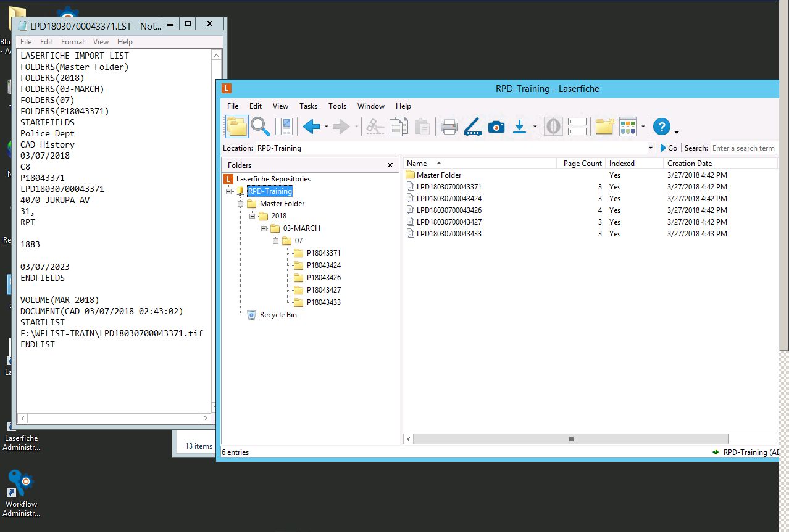The width and height of the screenshot is (789, 532).
Task: Click Notepad vertical scrollbar up arrow
Action: click(217, 55)
